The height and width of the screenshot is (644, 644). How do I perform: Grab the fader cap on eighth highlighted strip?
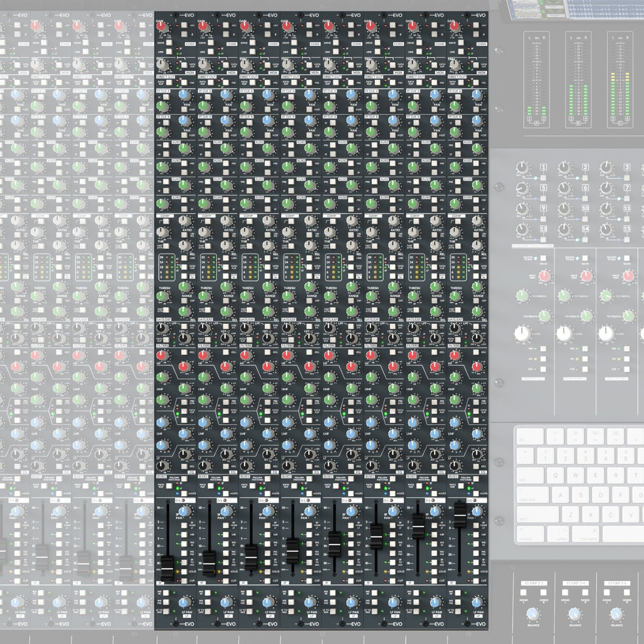(x=460, y=514)
